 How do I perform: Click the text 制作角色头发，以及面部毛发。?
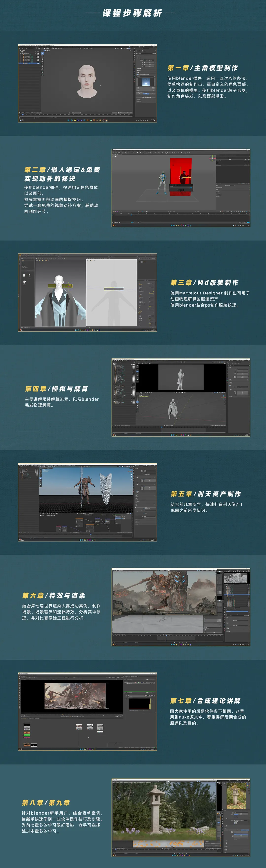click(x=197, y=96)
